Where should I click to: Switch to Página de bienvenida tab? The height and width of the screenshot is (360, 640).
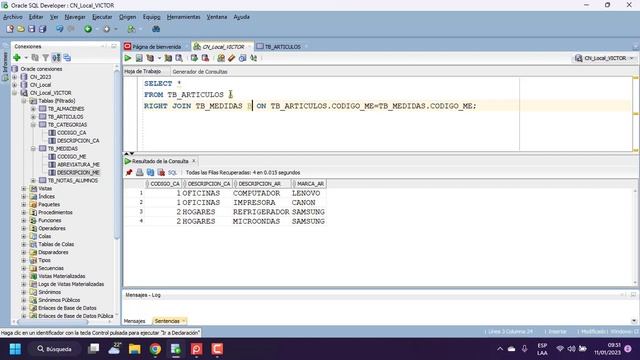tap(156, 47)
